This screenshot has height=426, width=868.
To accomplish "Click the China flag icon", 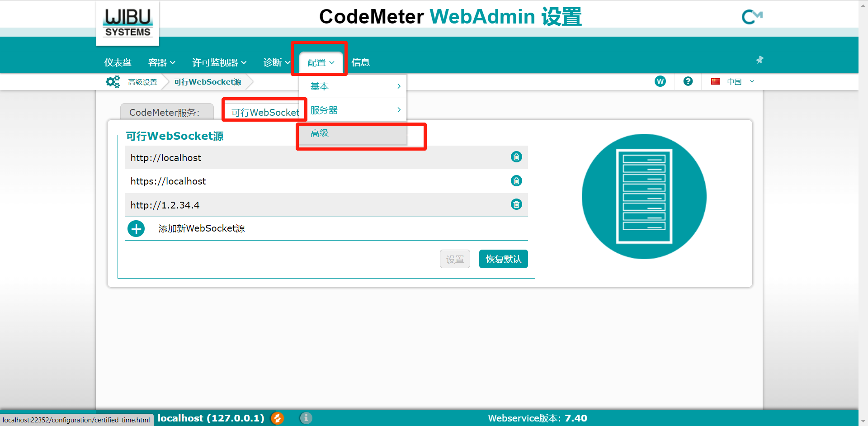I will pos(715,81).
